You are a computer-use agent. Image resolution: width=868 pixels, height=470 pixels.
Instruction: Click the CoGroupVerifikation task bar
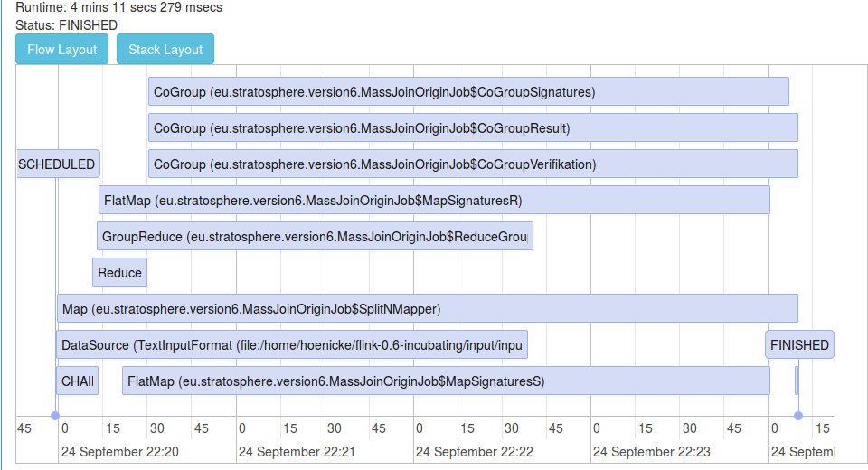tap(473, 164)
